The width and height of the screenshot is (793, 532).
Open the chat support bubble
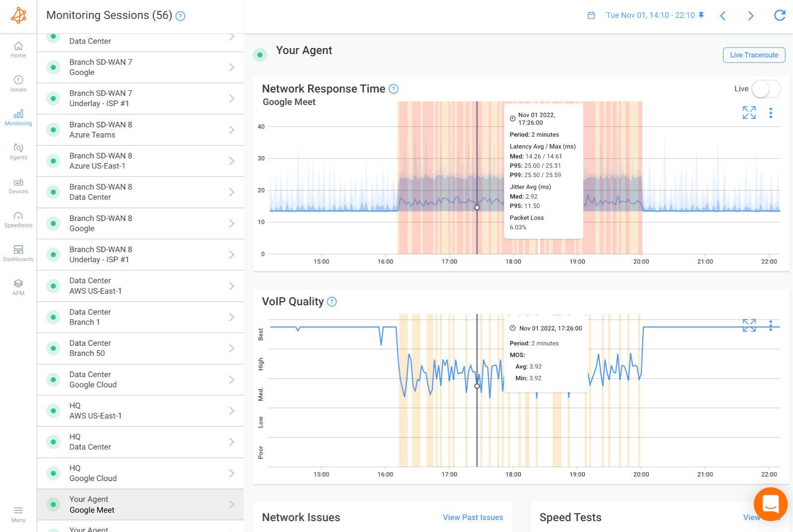tap(770, 504)
